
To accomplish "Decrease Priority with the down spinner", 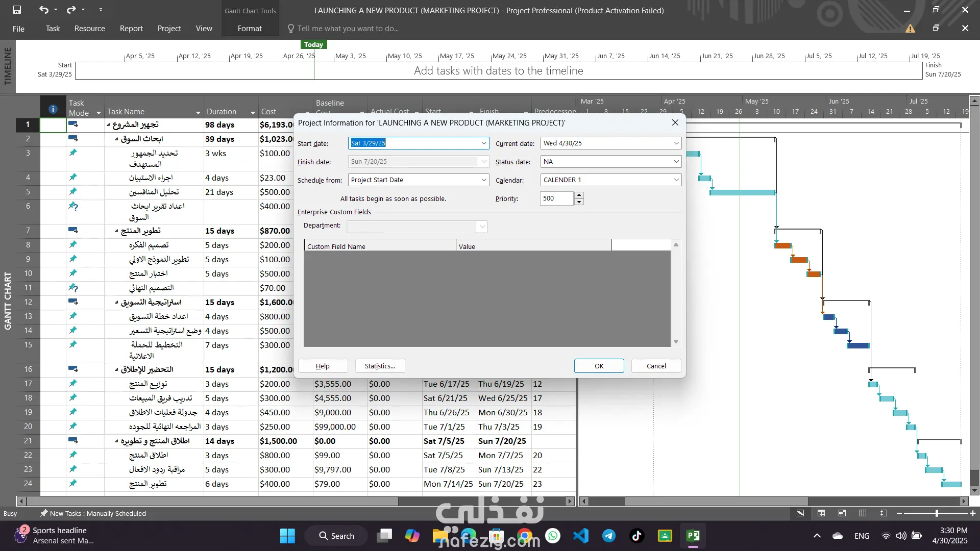I will click(579, 202).
